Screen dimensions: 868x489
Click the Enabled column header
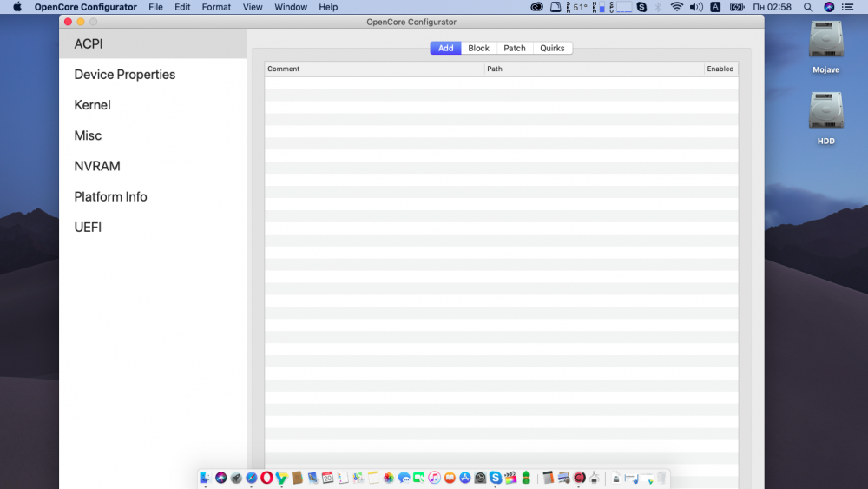coord(720,69)
